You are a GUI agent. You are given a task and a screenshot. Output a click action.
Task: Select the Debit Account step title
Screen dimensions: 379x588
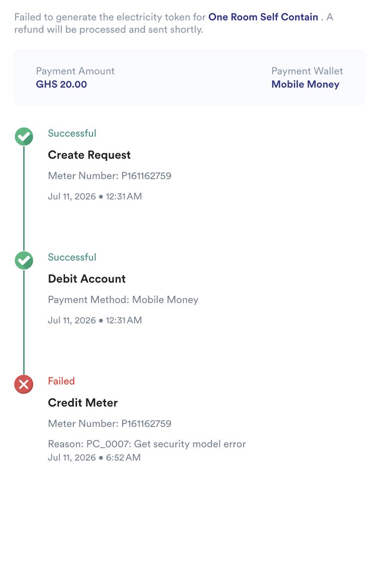[87, 279]
